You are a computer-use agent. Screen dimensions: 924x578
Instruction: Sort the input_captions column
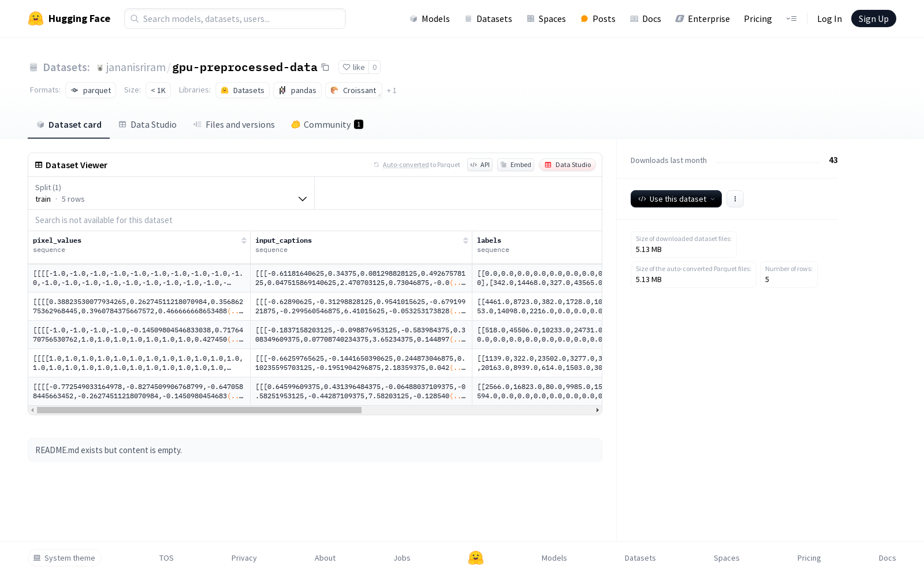click(465, 240)
